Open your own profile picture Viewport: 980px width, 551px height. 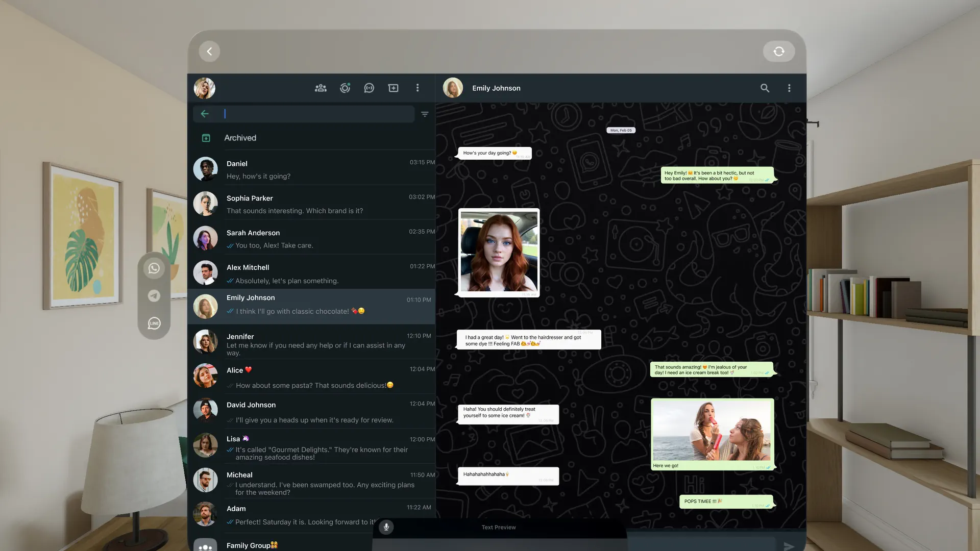tap(204, 88)
